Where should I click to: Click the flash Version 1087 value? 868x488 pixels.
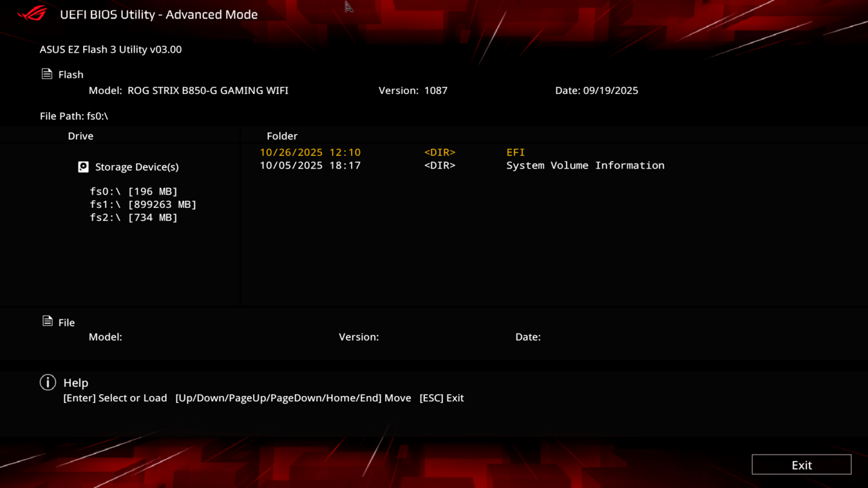(x=436, y=90)
